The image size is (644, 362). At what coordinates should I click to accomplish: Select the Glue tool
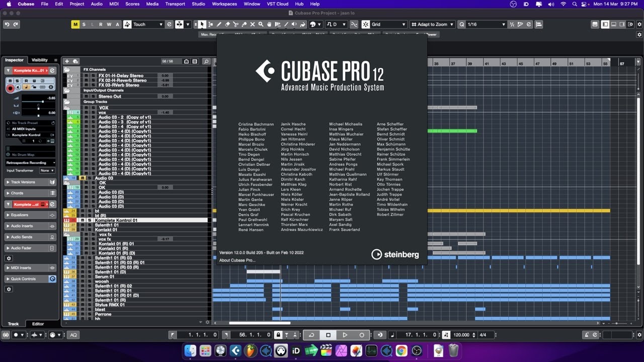[244, 24]
